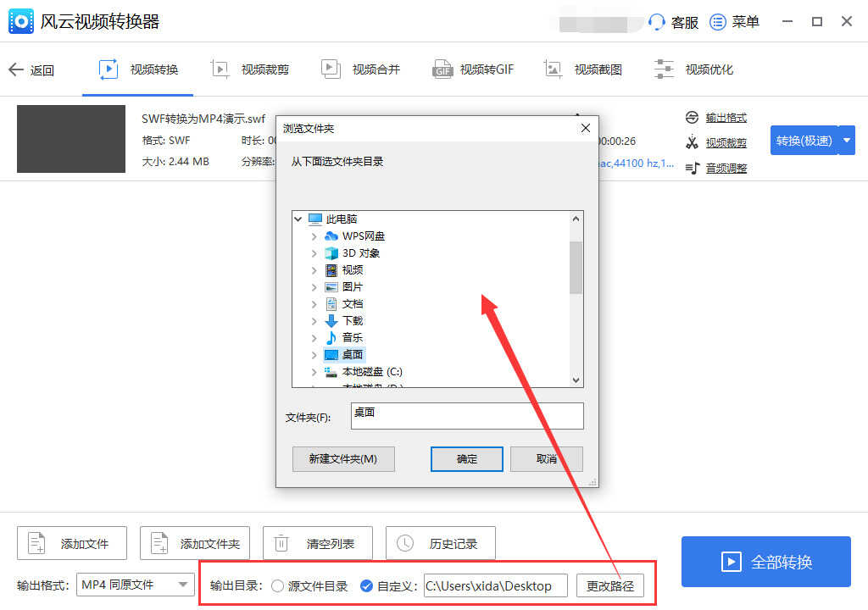Go back with the 返回 arrow

click(x=16, y=69)
